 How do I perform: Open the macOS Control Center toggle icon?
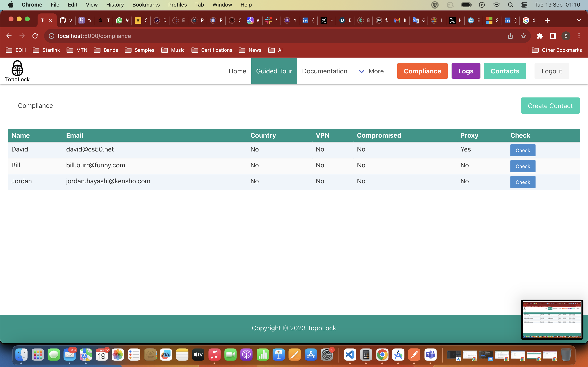(524, 5)
